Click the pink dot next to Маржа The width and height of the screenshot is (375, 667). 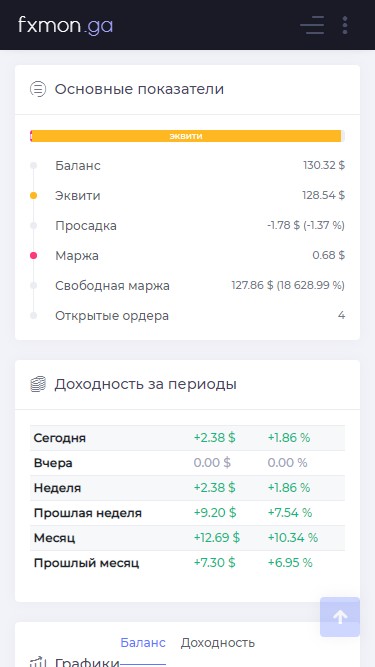coord(34,256)
